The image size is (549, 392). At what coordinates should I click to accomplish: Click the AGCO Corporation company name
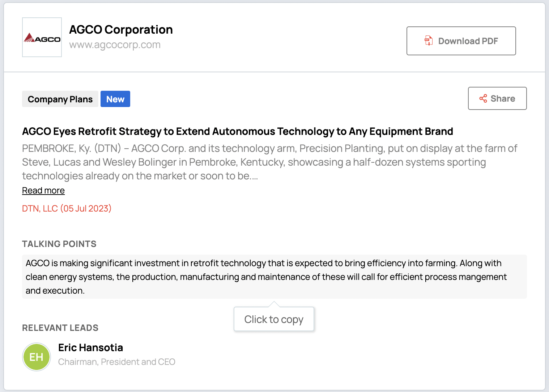pos(121,30)
